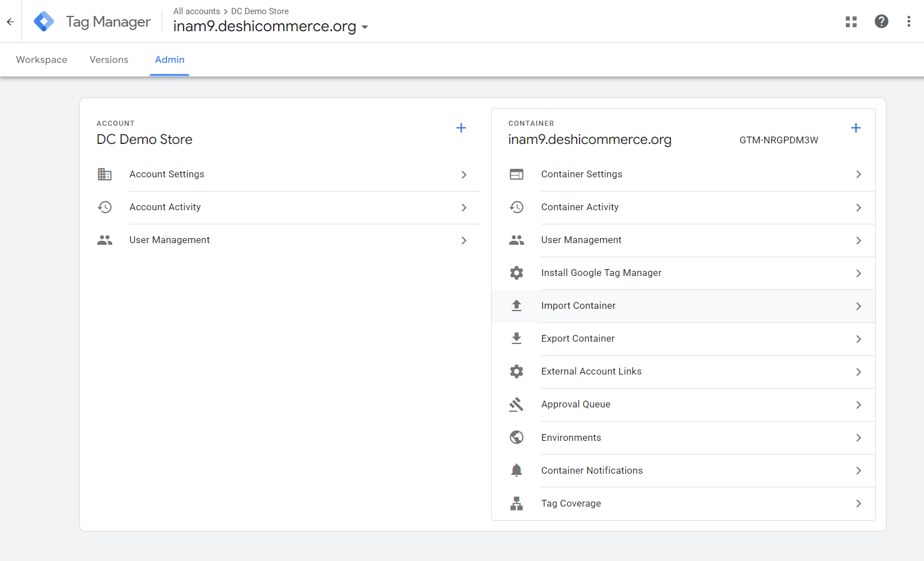The image size is (924, 561).
Task: Expand Container Notifications via its chevron
Action: tap(859, 470)
